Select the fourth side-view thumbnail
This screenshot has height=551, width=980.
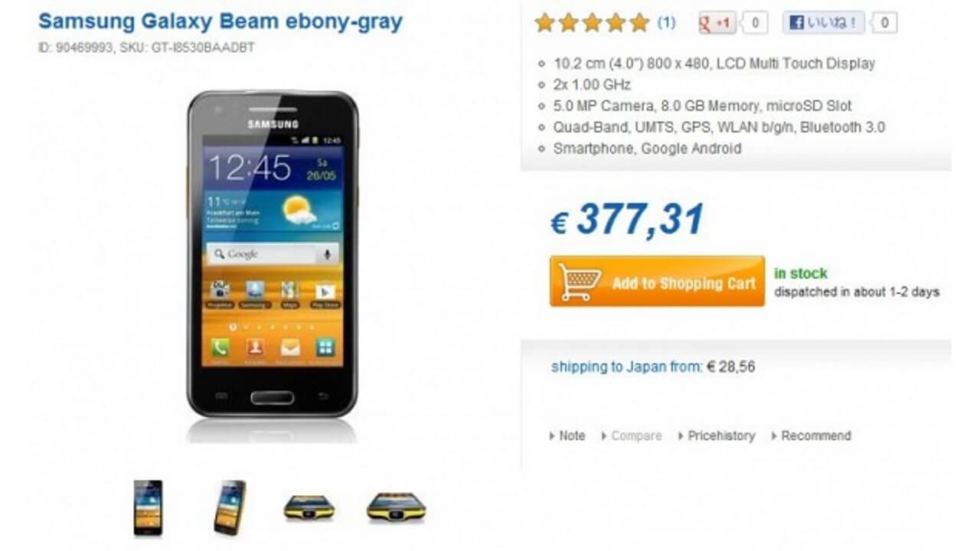(x=396, y=507)
